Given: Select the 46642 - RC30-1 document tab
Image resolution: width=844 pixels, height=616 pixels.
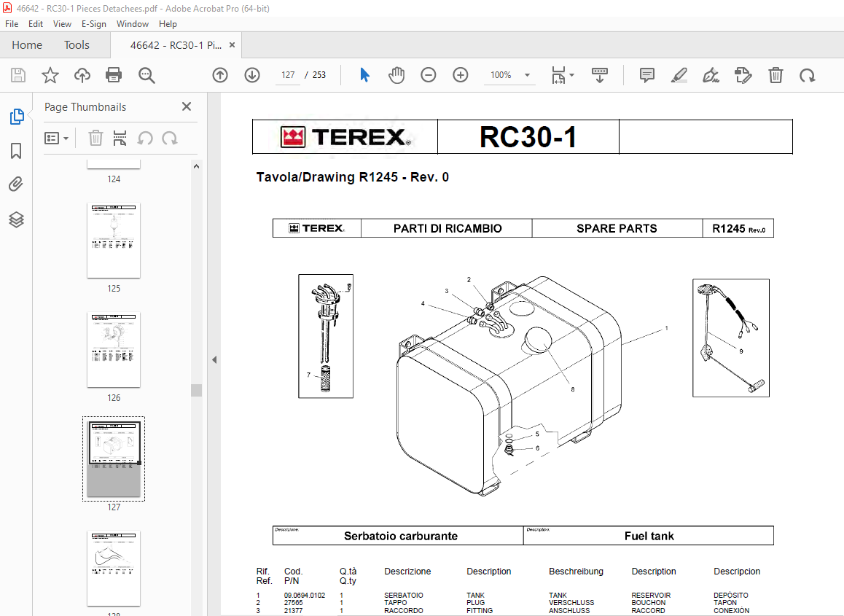Looking at the screenshot, I should [176, 45].
